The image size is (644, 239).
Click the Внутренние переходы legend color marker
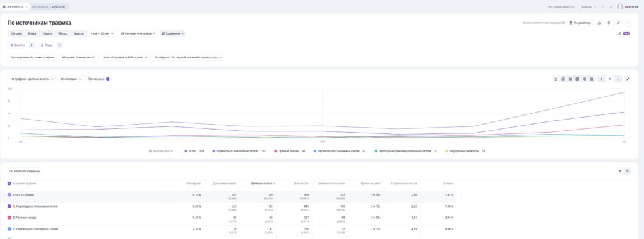pos(447,151)
